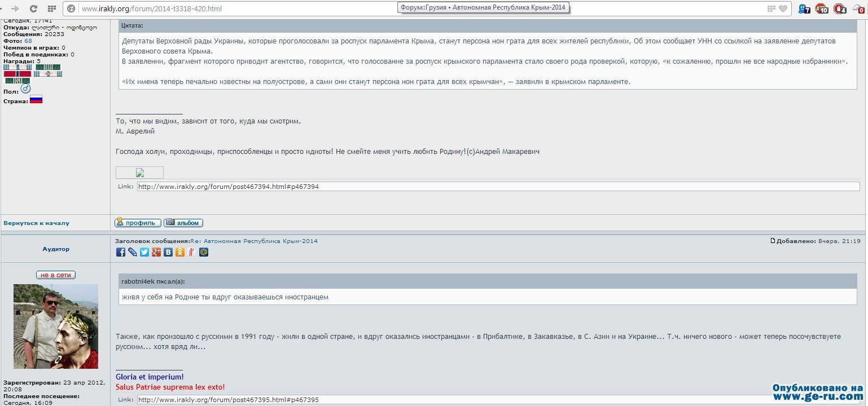868x406 pixels.
Task: Click the Вернуться к началу link
Action: coord(36,223)
